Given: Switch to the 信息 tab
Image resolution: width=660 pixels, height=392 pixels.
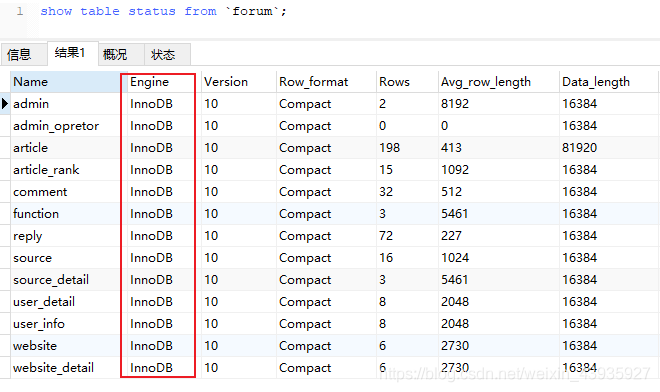Looking at the screenshot, I should (24, 54).
